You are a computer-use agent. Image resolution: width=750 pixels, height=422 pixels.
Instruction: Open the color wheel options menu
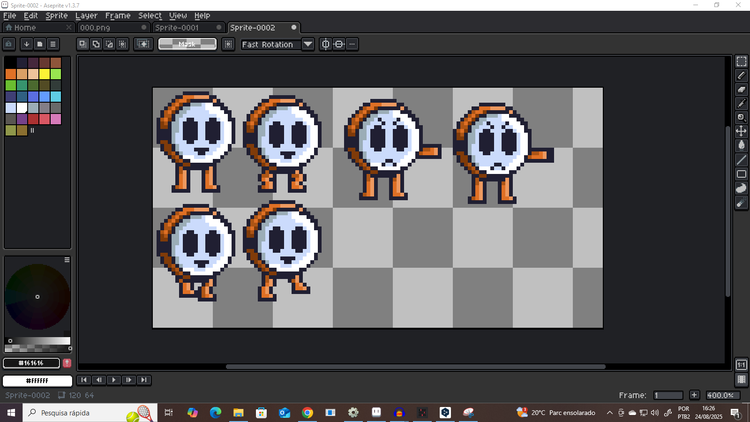tap(67, 260)
